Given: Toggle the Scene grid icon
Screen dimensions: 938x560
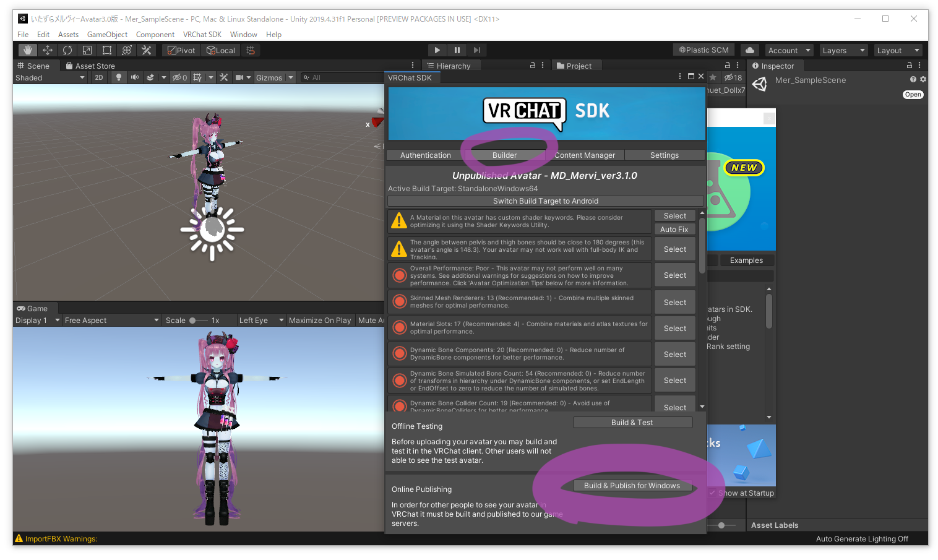Looking at the screenshot, I should pos(197,77).
